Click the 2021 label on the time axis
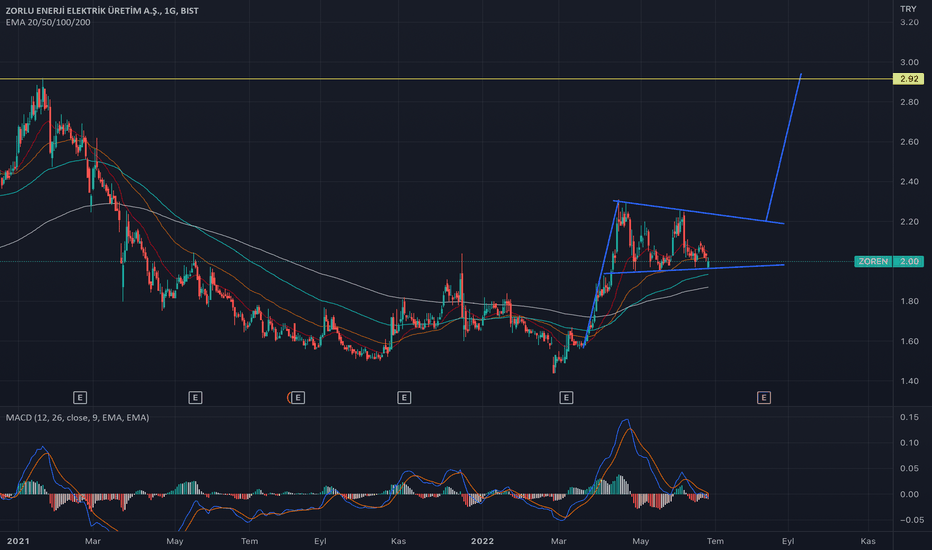This screenshot has height=550, width=932. pyautogui.click(x=18, y=541)
